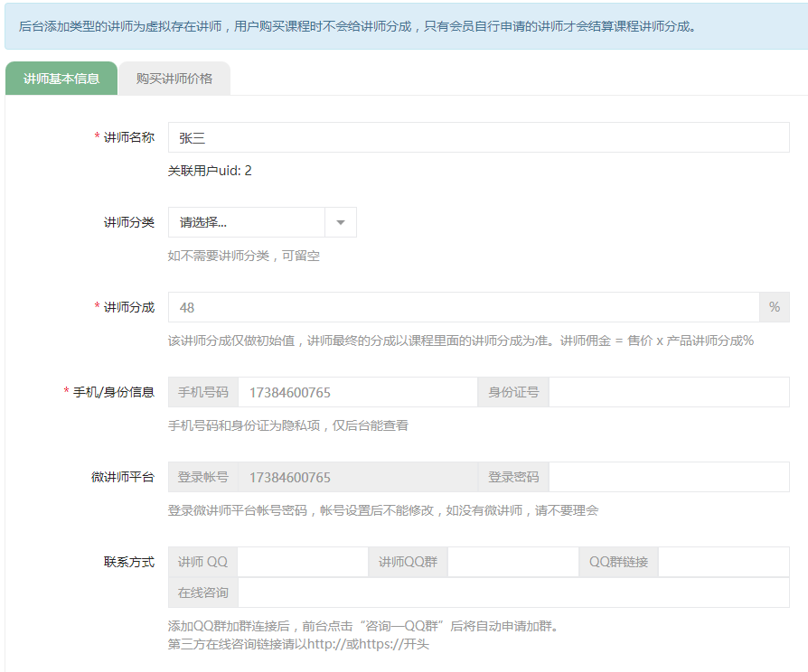The image size is (808, 672).
Task: Click the 身份证号 addon label
Action: pyautogui.click(x=513, y=392)
